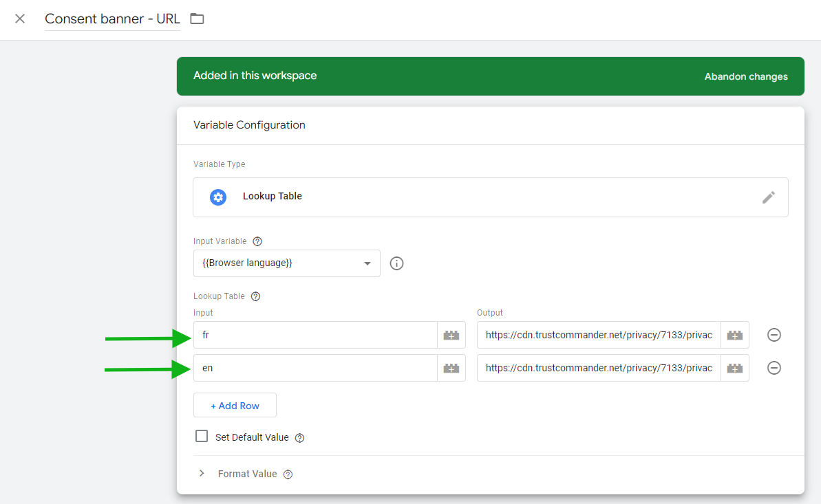Click help icon next to Lookup Table label
821x504 pixels.
click(255, 296)
